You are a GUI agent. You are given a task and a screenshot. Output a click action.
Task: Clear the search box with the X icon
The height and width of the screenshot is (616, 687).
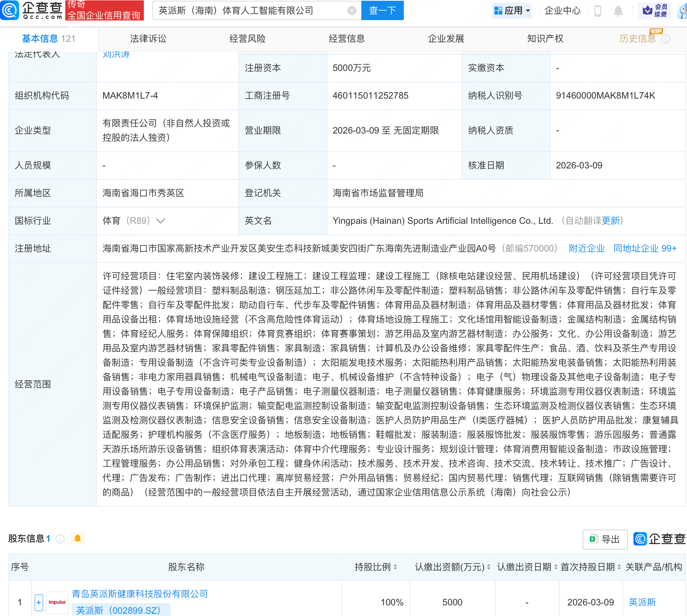pos(352,11)
